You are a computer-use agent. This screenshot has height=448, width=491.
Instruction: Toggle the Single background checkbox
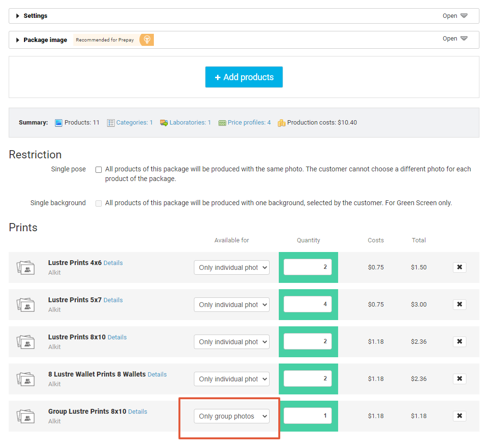99,203
